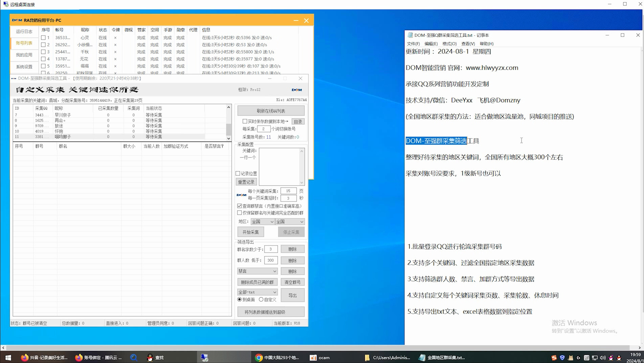Viewport: 644px width, 363px height.
Task: Click the shield security tray icon
Action: (562, 358)
